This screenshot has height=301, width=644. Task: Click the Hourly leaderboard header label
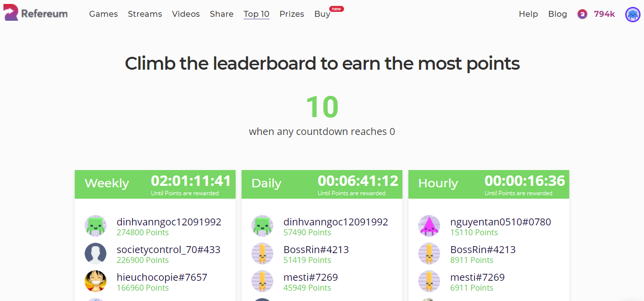pos(438,183)
